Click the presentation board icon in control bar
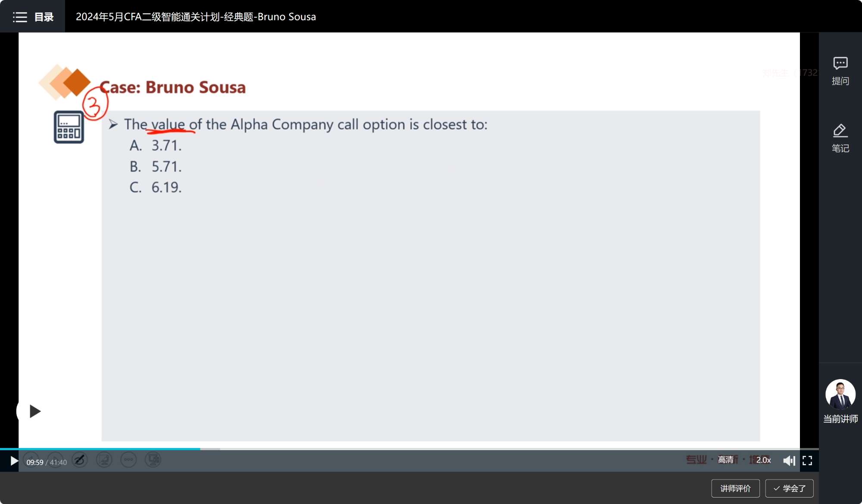The image size is (862, 504). tap(104, 460)
